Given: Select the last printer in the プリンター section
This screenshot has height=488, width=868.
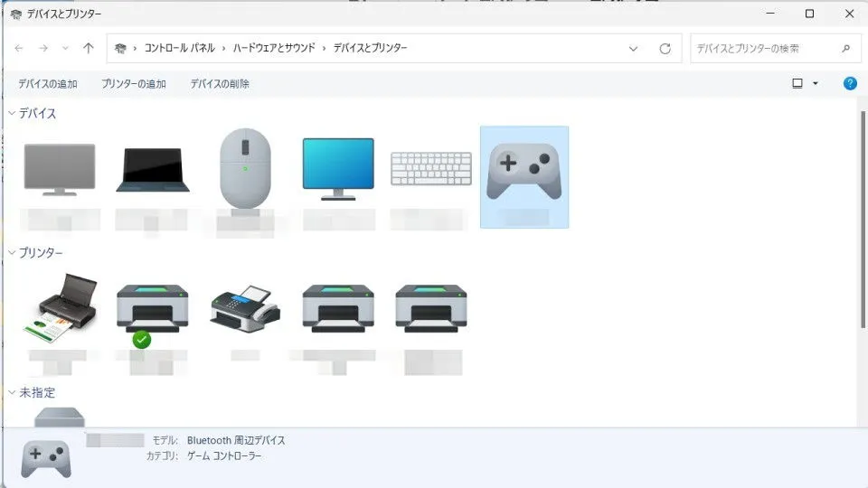Looking at the screenshot, I should tap(431, 308).
